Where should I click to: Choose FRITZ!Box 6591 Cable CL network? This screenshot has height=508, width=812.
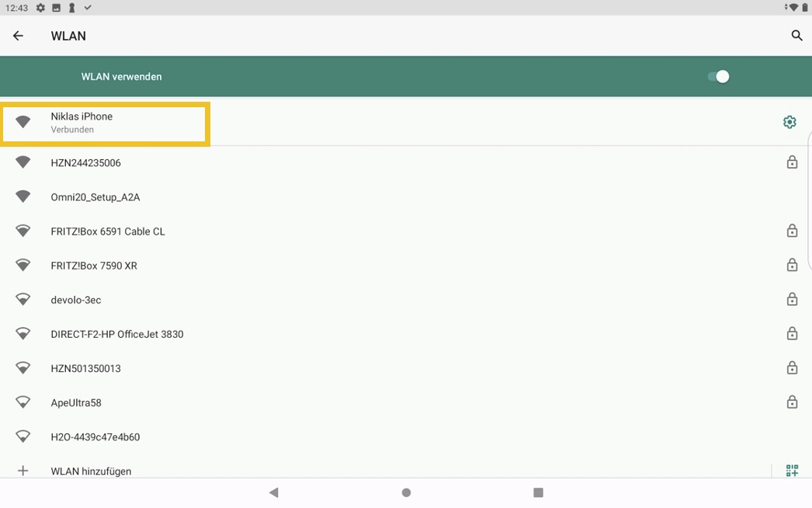[108, 231]
